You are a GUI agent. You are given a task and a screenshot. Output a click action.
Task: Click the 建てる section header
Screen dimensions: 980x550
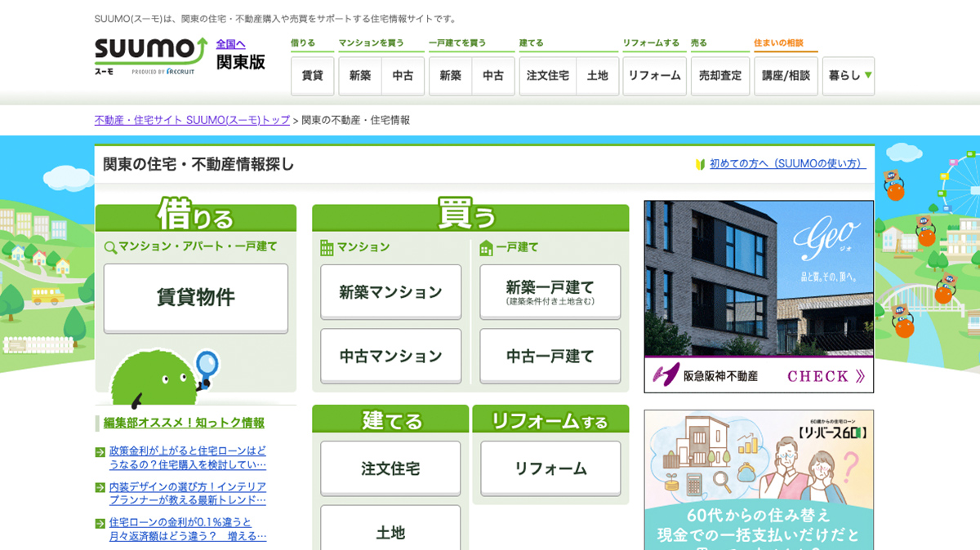[x=390, y=419]
